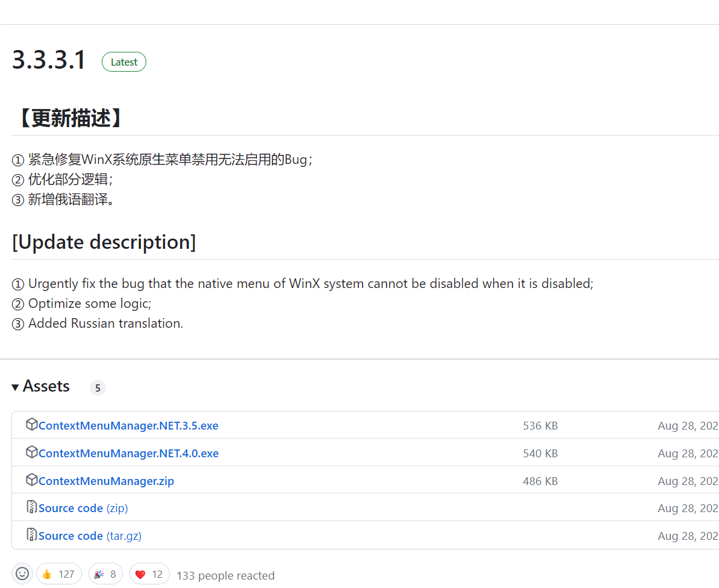Click the Assets count badge 5
The image size is (719, 588).
(x=98, y=387)
